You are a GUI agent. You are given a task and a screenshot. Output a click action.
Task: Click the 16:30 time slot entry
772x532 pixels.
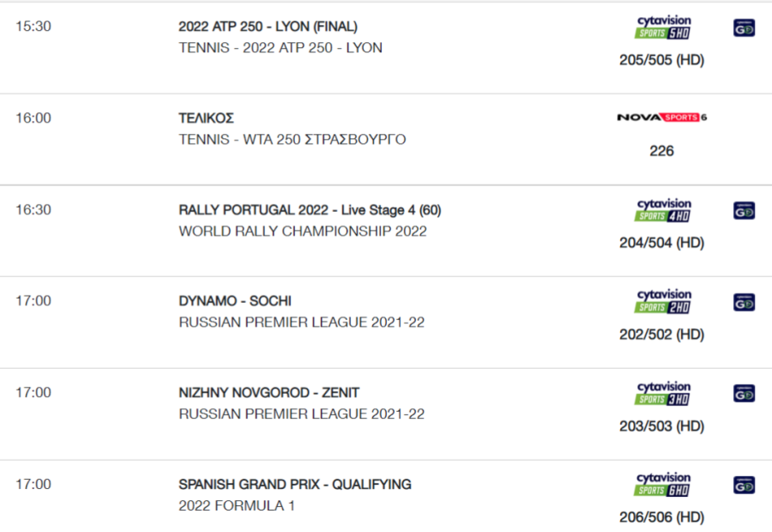33,210
